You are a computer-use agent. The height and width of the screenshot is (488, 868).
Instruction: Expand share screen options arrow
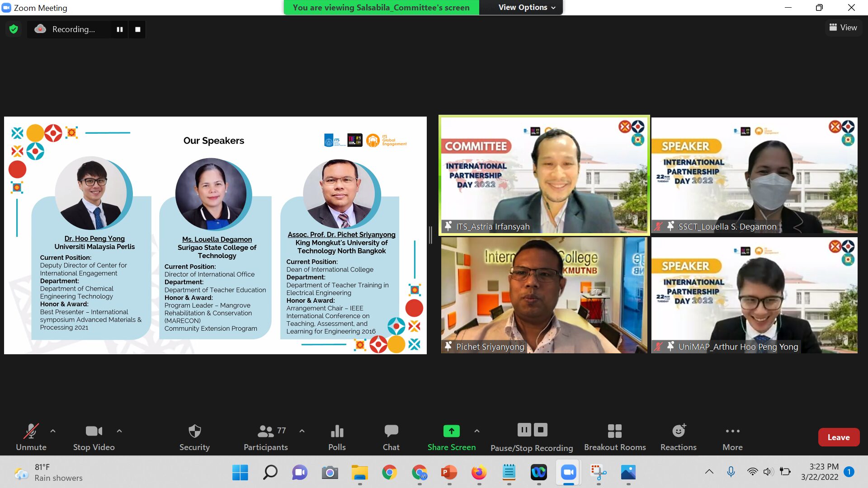coord(477,431)
